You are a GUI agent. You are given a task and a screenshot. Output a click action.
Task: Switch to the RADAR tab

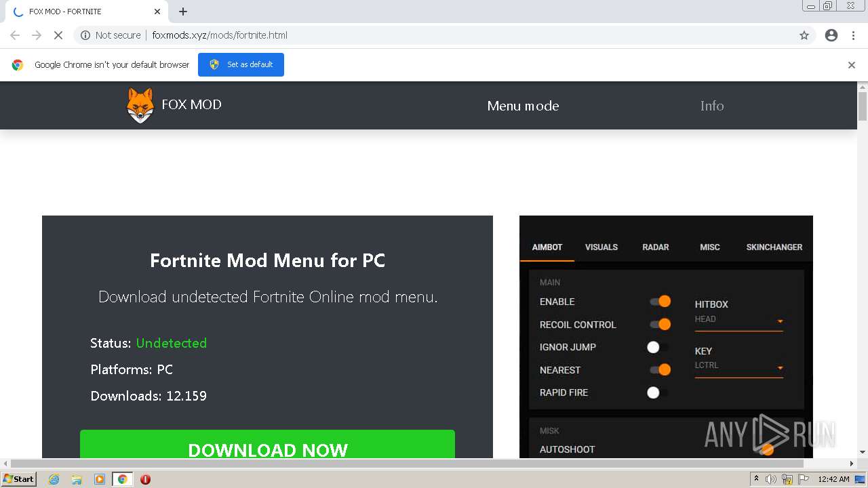[656, 247]
